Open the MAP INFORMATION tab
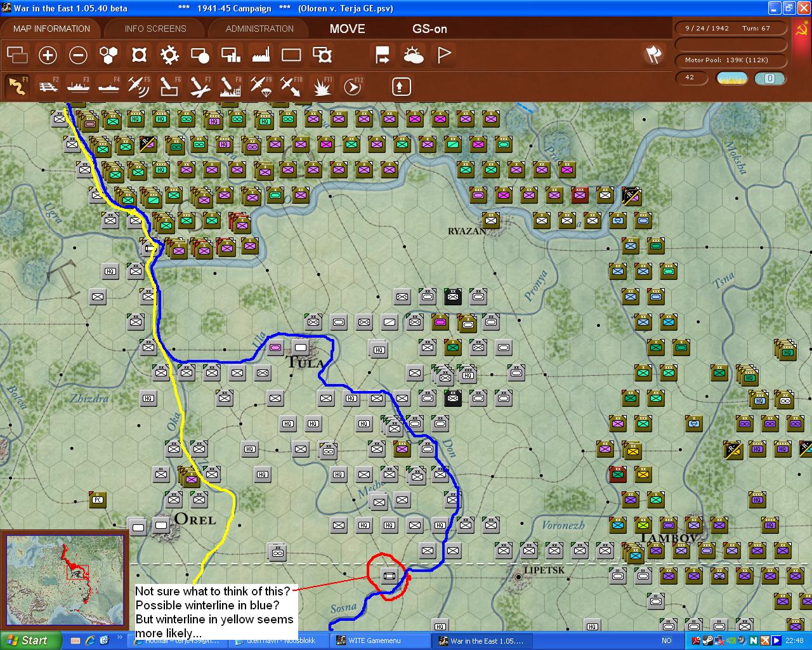This screenshot has height=650, width=812. tap(51, 29)
